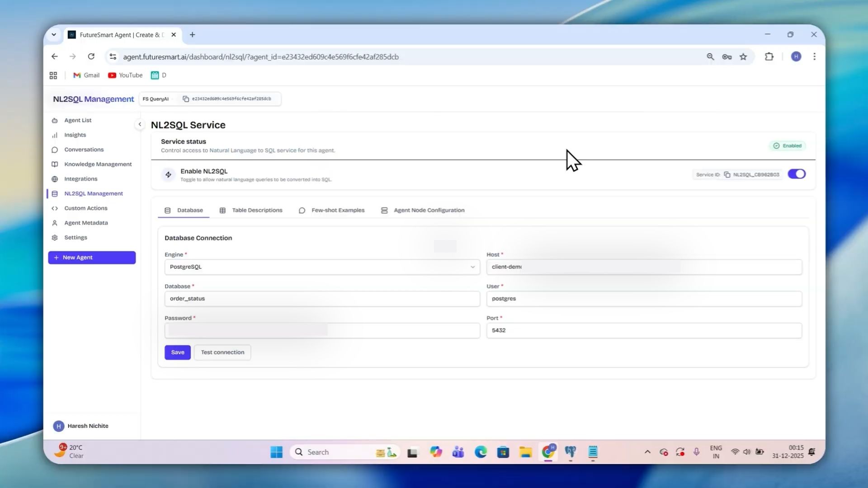Click the taskbar Search box

tap(346, 452)
